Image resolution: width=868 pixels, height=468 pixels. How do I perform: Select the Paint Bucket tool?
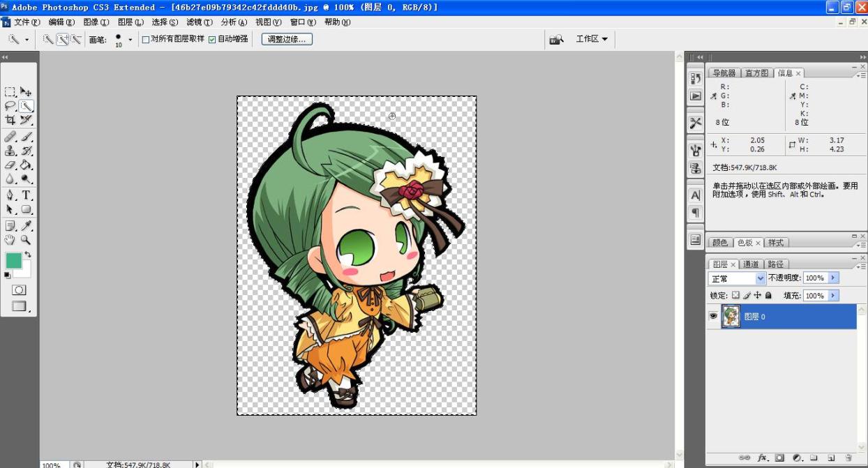(26, 165)
